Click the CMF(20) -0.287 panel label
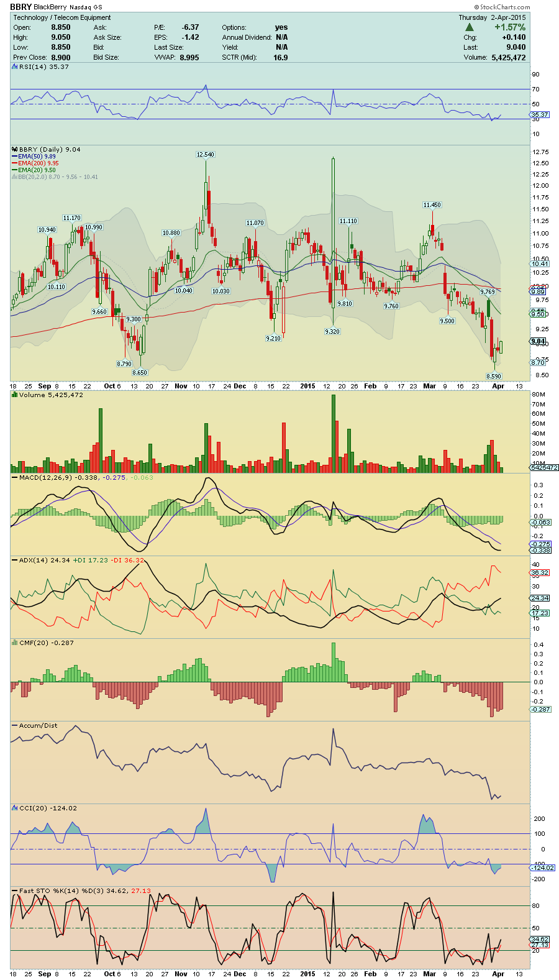This screenshot has width=559, height=980. [x=47, y=643]
